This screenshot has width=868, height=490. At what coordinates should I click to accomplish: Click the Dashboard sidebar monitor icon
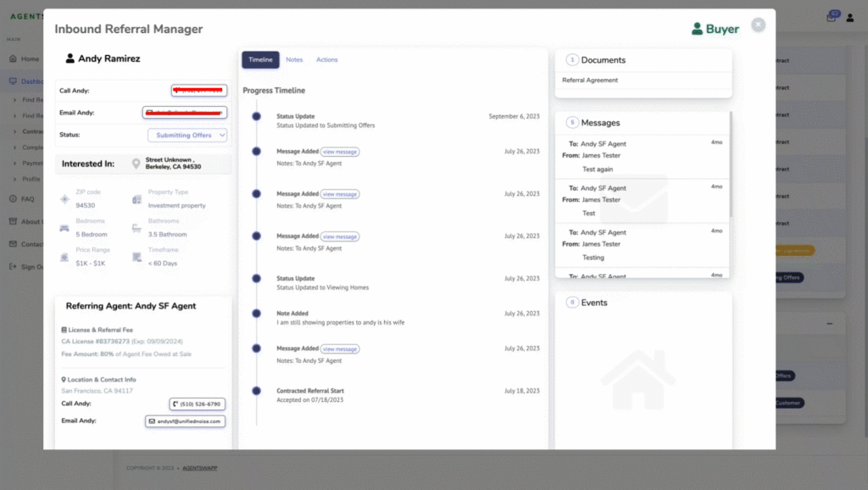click(13, 81)
